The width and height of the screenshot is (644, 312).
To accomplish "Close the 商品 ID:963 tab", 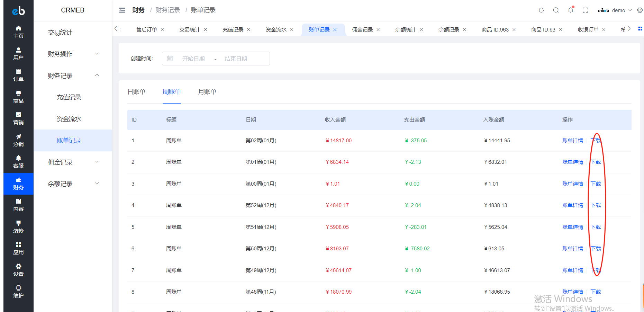I will [514, 30].
